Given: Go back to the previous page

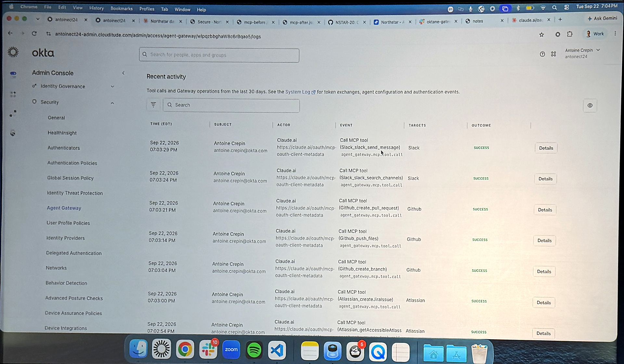Looking at the screenshot, I should [x=10, y=33].
